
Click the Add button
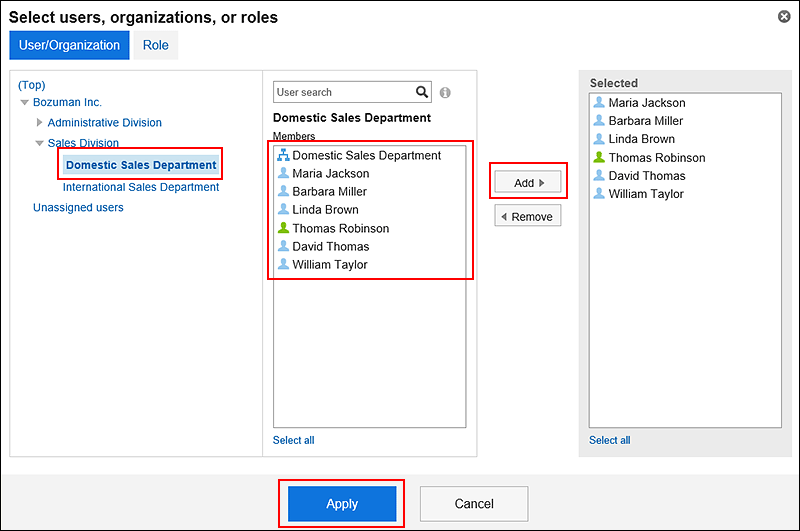528,182
